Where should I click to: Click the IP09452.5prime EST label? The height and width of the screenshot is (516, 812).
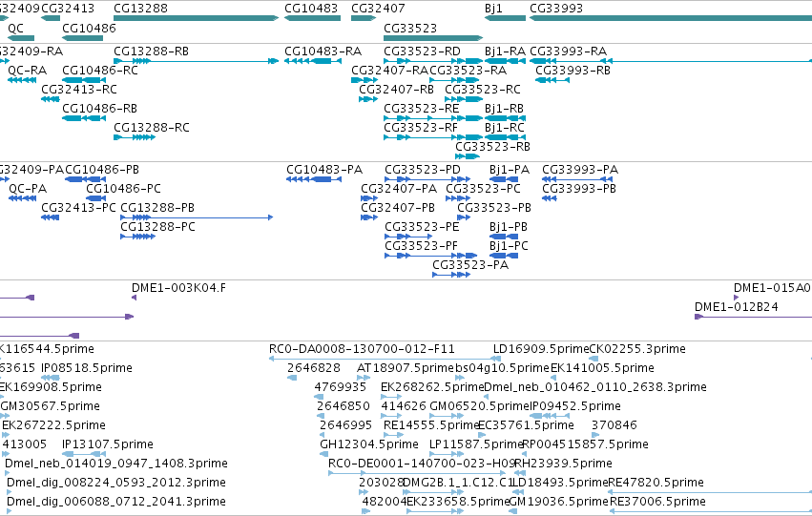[576, 406]
